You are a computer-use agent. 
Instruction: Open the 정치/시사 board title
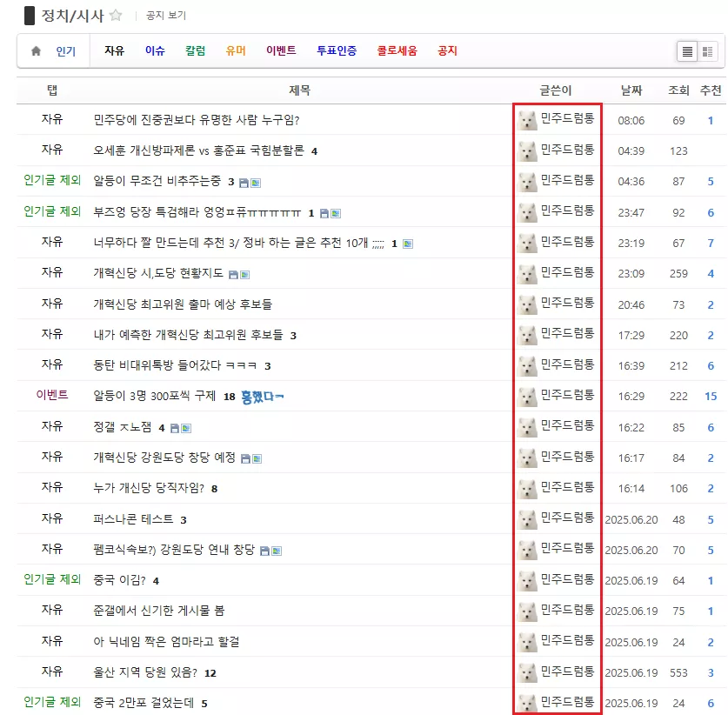pos(72,16)
